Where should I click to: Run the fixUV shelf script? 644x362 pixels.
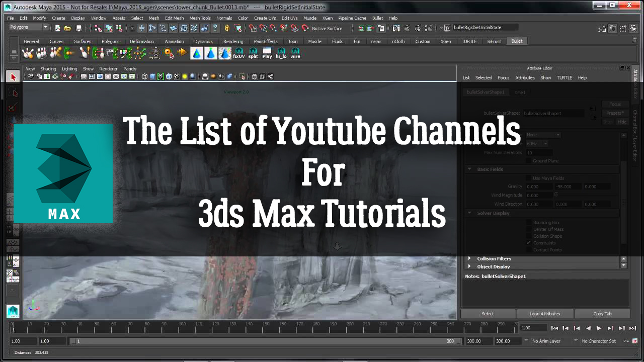(239, 53)
